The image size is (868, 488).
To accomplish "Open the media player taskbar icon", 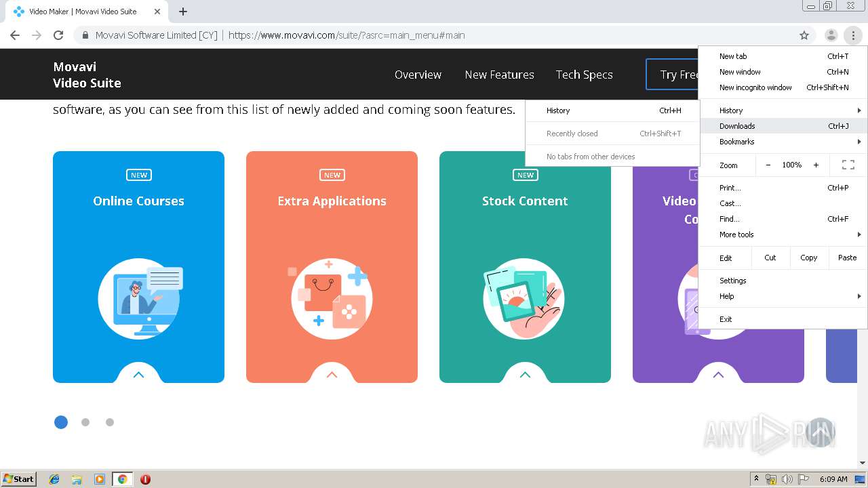I will click(100, 479).
